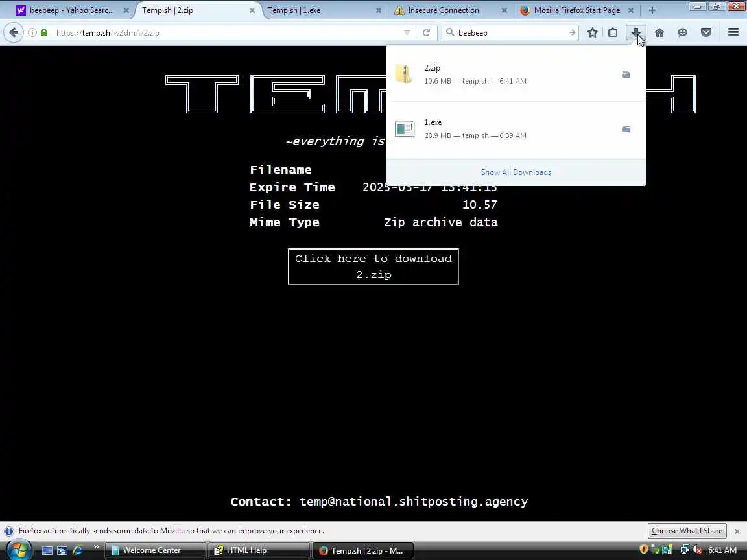Click the info icon in notification bar
Screen dimensions: 747x560
8,531
